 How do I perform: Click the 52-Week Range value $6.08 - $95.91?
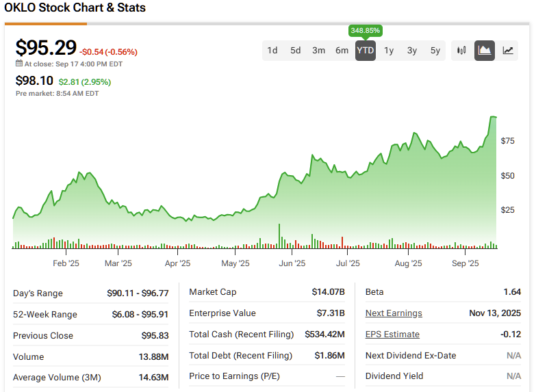[x=140, y=315]
